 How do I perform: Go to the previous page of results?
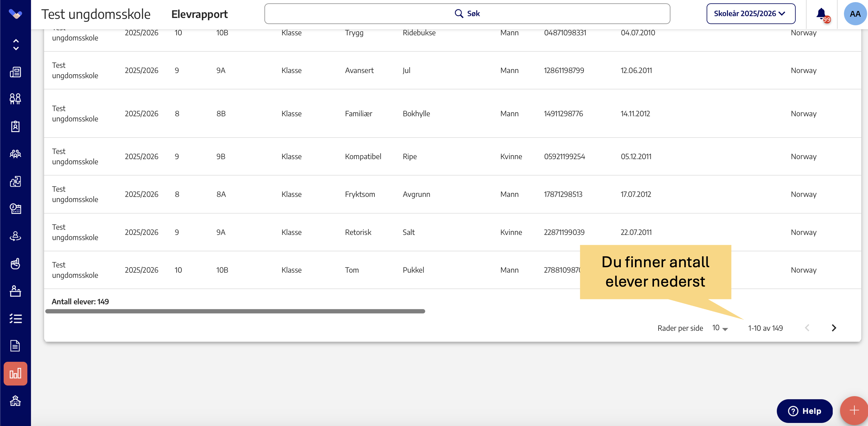(807, 328)
